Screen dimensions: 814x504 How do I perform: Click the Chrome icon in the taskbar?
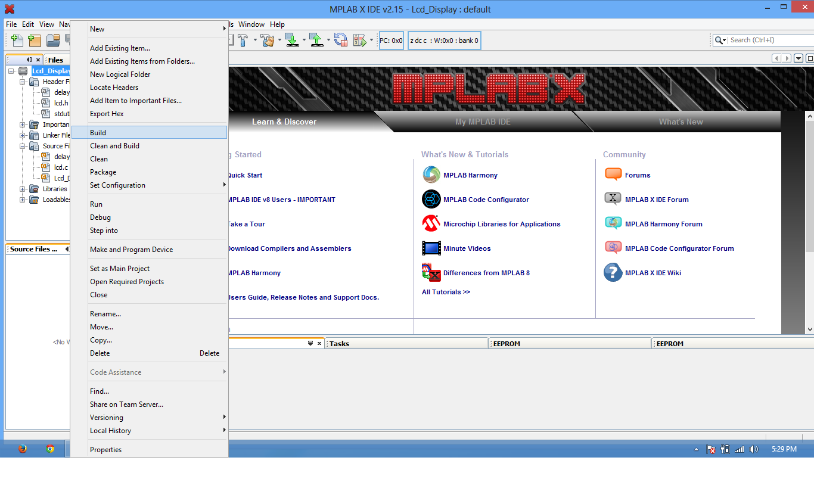51,449
